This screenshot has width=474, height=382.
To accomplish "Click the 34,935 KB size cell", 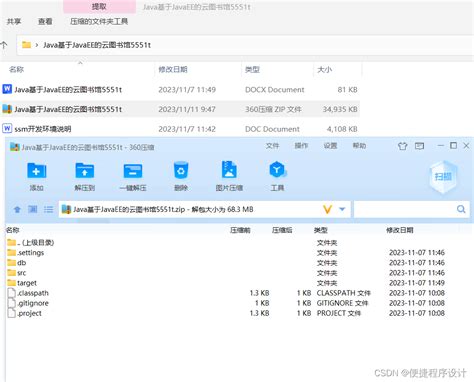I will click(x=340, y=109).
